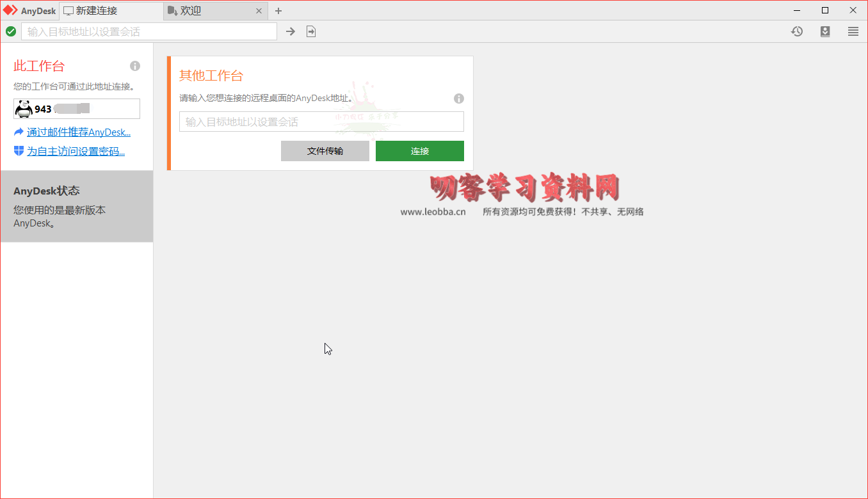Click the panda avatar beside the ID
Image resolution: width=868 pixels, height=499 pixels.
click(24, 109)
